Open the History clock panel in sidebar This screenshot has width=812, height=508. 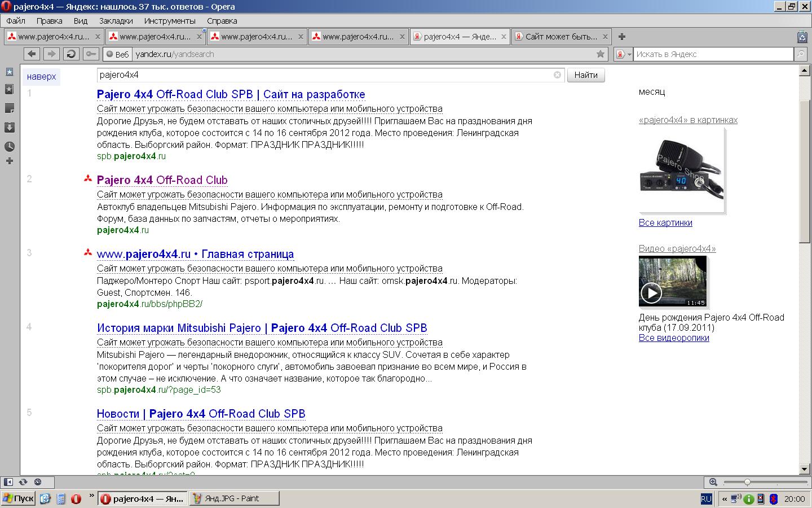click(x=10, y=146)
